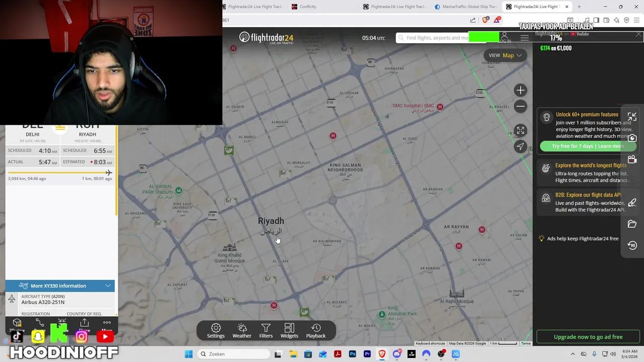The width and height of the screenshot is (644, 362).
Task: Open Premiere Pro from taskbar
Action: click(x=367, y=354)
